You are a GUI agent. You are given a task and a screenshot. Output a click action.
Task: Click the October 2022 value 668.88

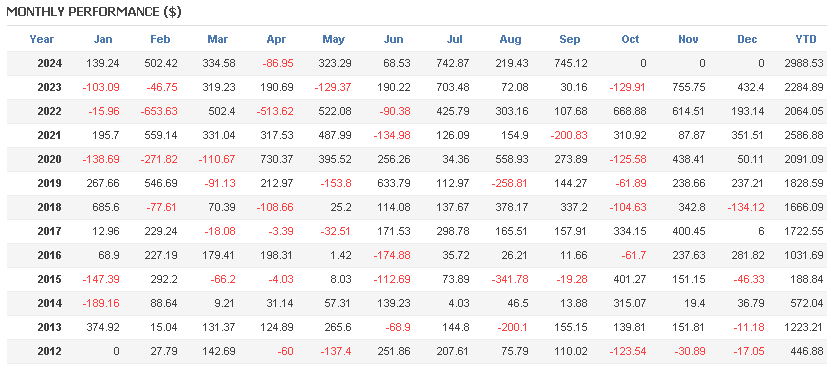coord(629,111)
